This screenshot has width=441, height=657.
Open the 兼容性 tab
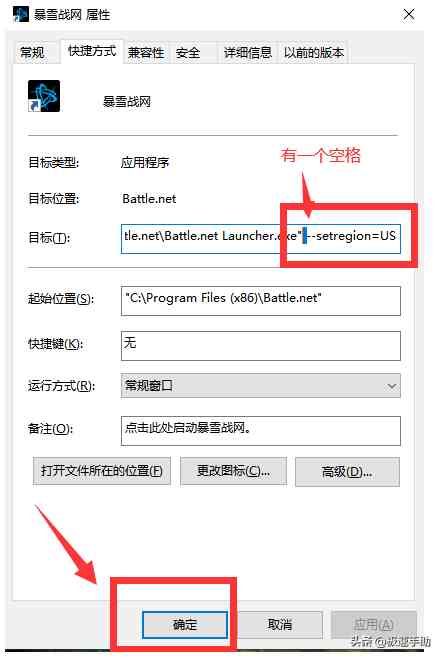(146, 53)
